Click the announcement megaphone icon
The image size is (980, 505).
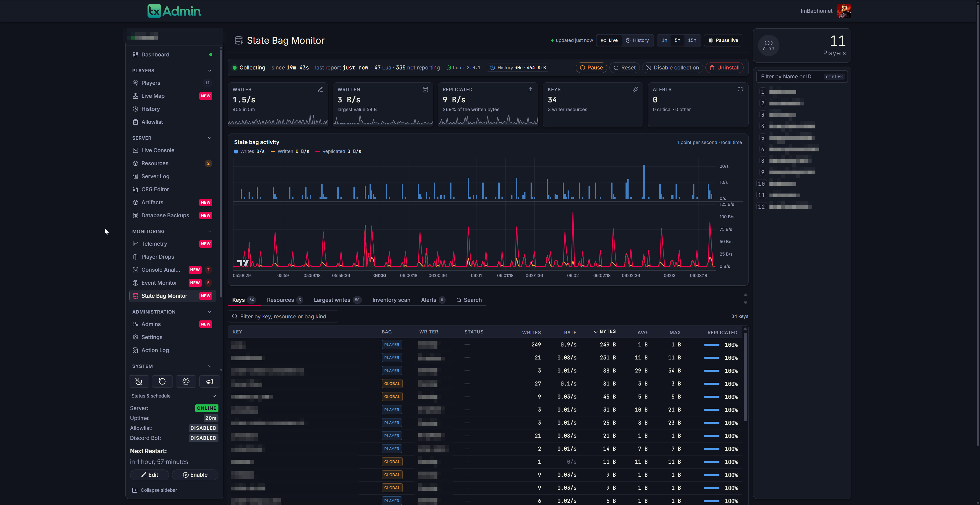[210, 381]
